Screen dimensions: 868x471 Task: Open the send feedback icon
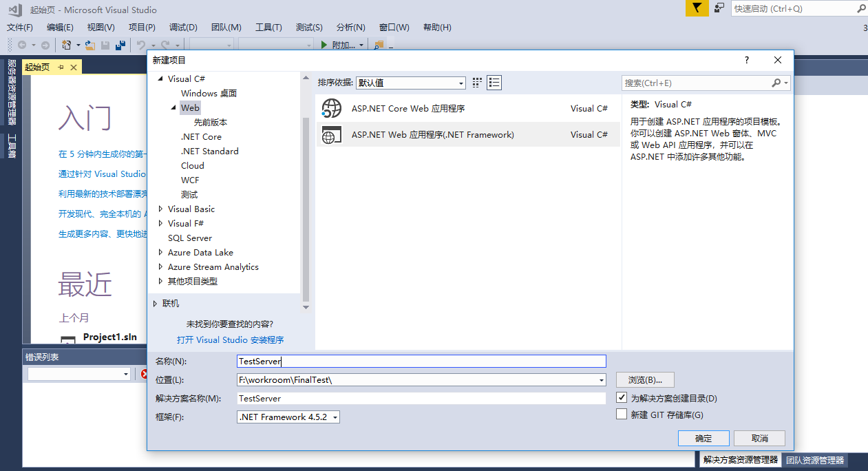[719, 8]
